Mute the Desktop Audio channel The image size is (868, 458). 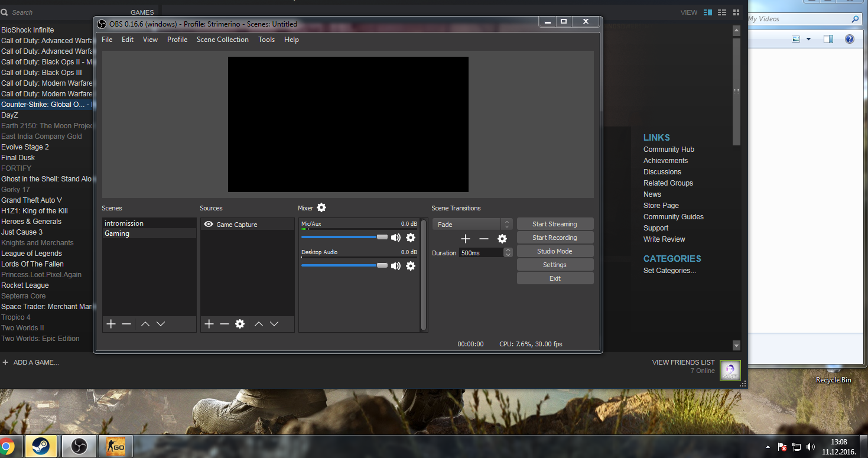(x=396, y=266)
